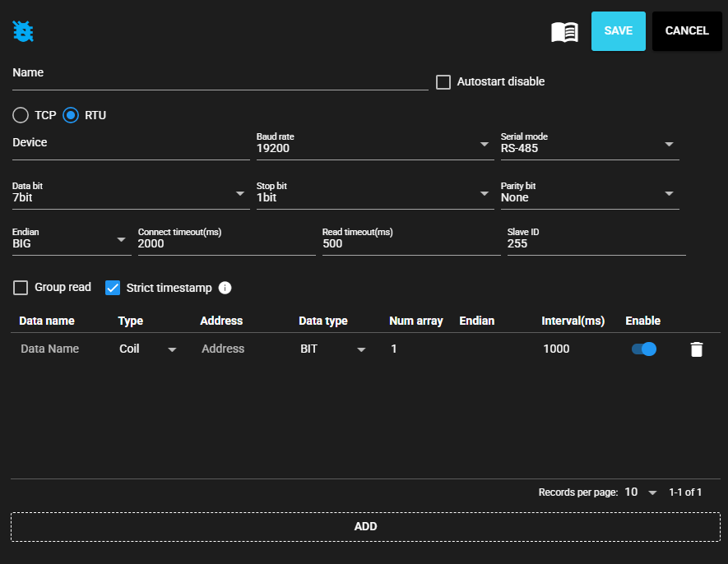Open the Parity bit dropdown
Viewport: 728px width, 564px height.
(x=589, y=196)
